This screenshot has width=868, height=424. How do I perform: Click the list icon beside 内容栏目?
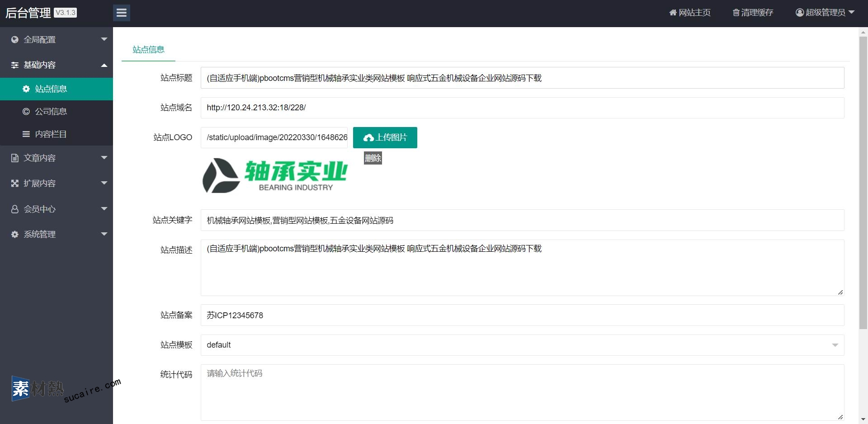click(26, 134)
